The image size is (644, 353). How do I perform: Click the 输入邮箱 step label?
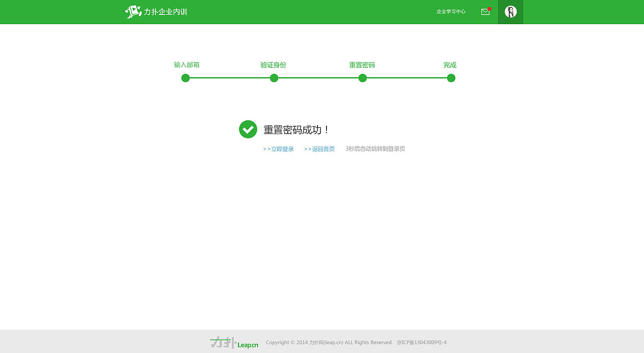(x=187, y=65)
